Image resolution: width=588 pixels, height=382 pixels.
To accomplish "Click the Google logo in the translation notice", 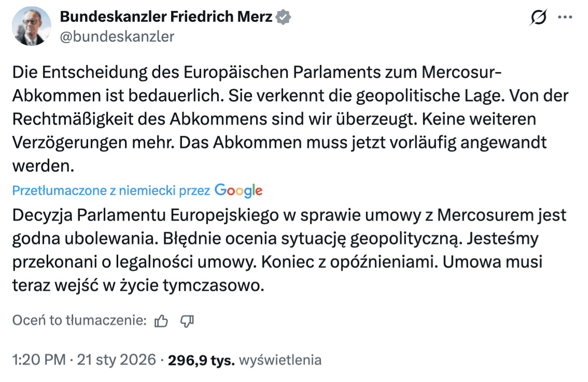I will coord(237,190).
